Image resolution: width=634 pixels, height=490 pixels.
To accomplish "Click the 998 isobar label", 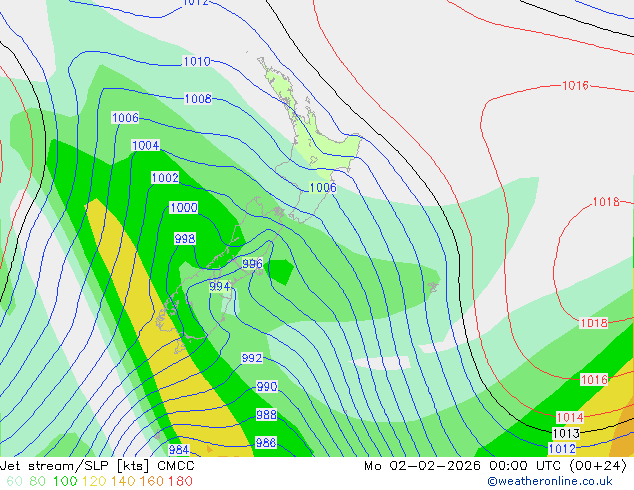I will [x=185, y=239].
